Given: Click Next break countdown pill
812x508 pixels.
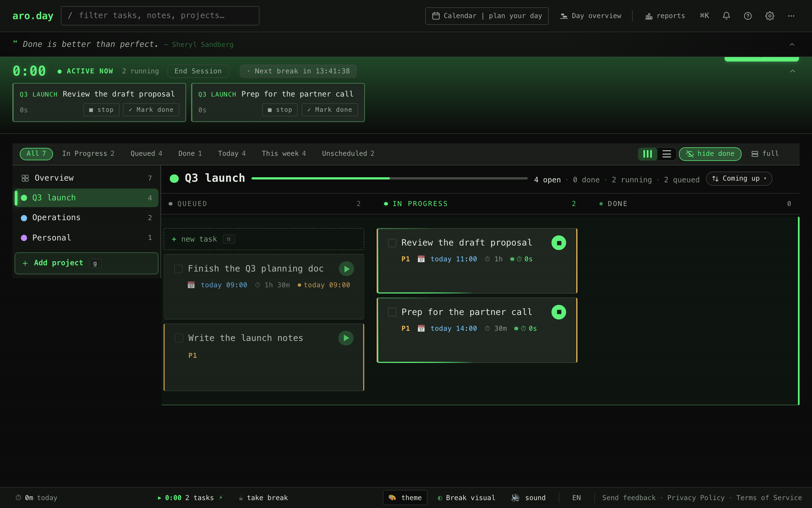Looking at the screenshot, I should pos(298,71).
